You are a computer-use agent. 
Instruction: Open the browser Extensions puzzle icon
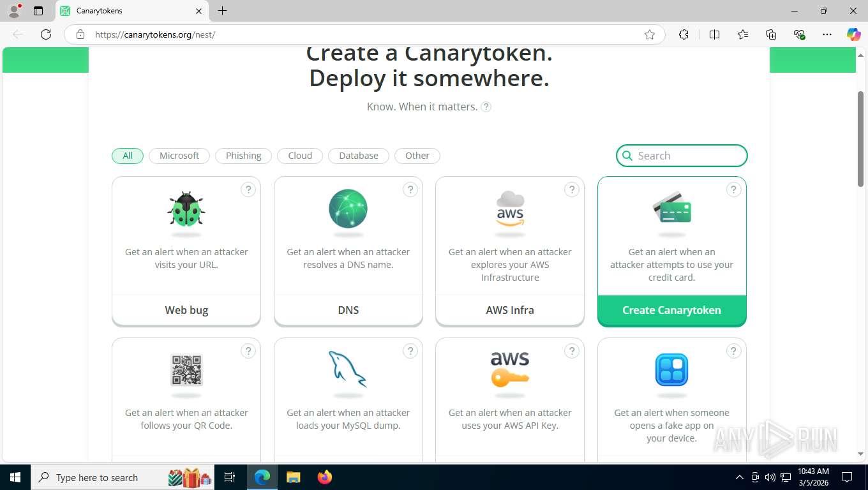tap(684, 34)
